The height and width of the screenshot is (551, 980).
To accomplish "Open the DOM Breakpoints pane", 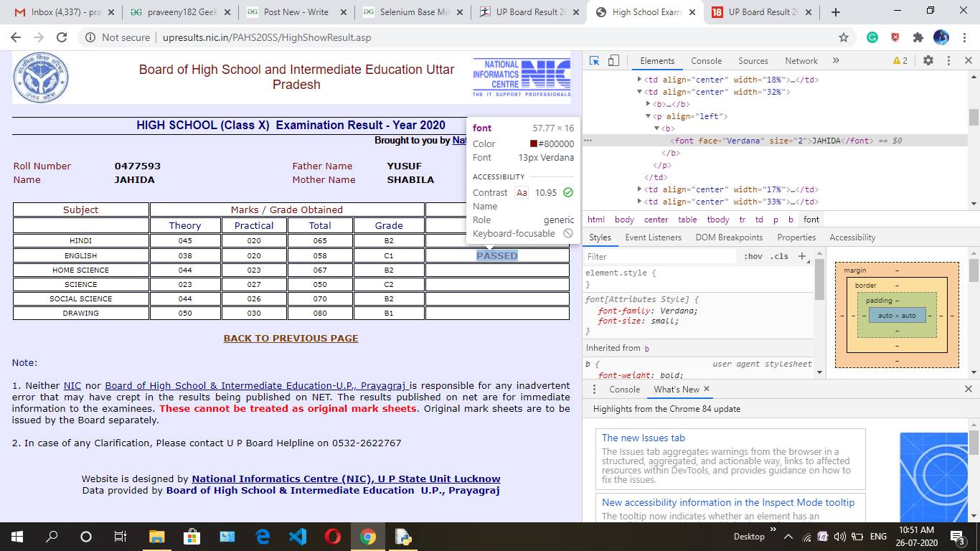I will pyautogui.click(x=729, y=237).
